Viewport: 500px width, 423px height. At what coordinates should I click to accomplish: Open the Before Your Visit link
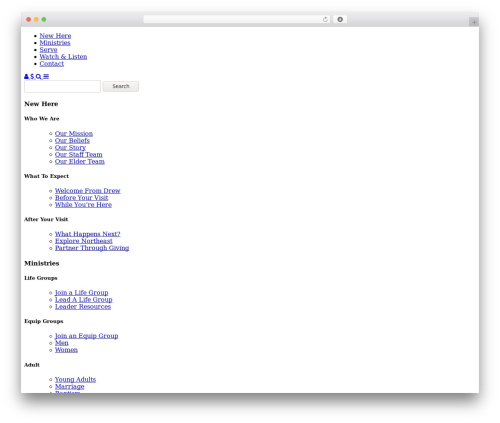pyautogui.click(x=82, y=198)
